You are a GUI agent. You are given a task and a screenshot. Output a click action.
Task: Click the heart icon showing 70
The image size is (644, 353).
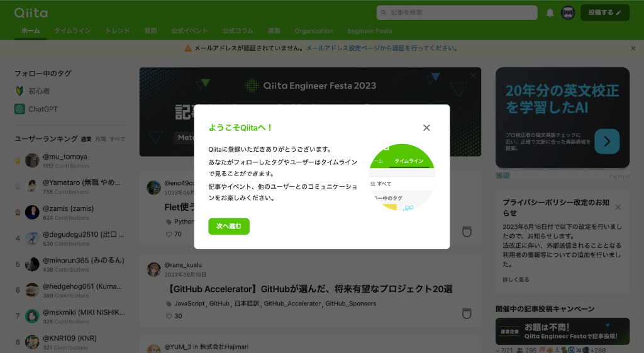pyautogui.click(x=169, y=234)
